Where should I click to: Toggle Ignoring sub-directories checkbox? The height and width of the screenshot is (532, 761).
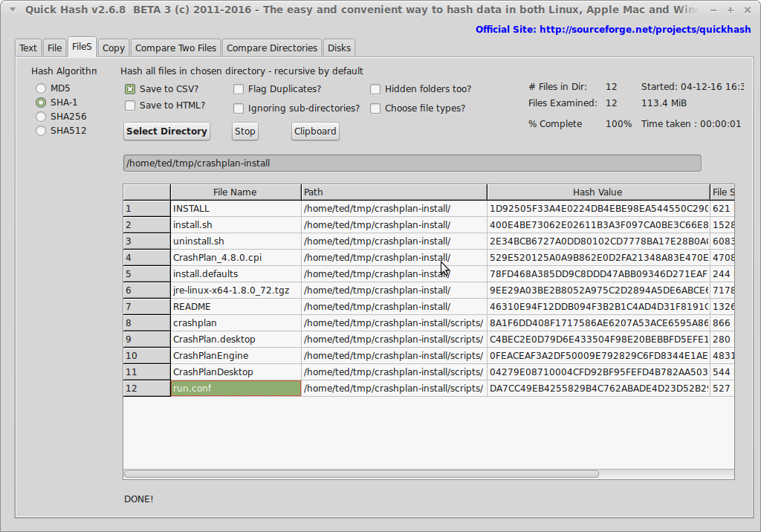[x=239, y=108]
